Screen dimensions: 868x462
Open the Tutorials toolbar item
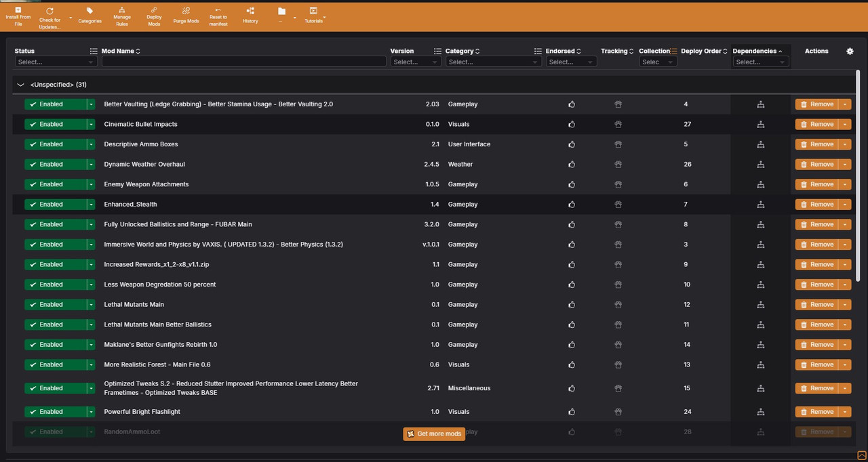[x=313, y=15]
